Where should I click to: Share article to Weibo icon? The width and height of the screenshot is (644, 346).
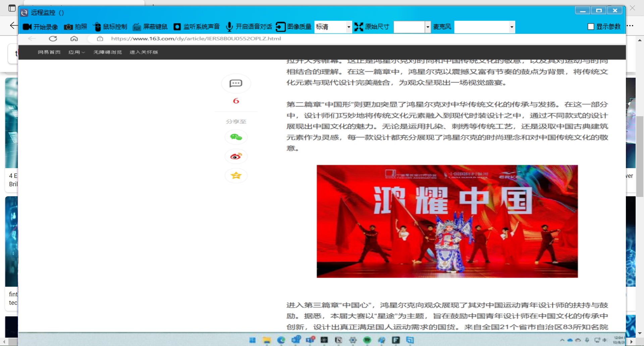[x=236, y=156]
